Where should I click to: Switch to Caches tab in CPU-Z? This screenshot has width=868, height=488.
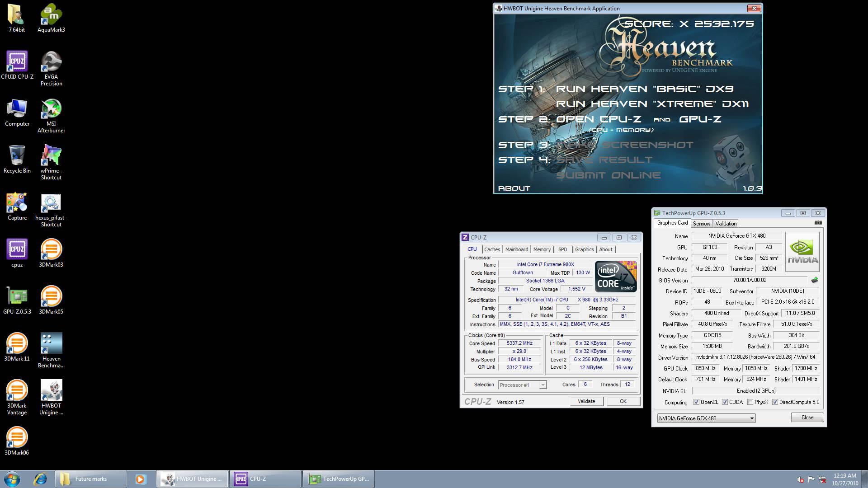tap(492, 249)
